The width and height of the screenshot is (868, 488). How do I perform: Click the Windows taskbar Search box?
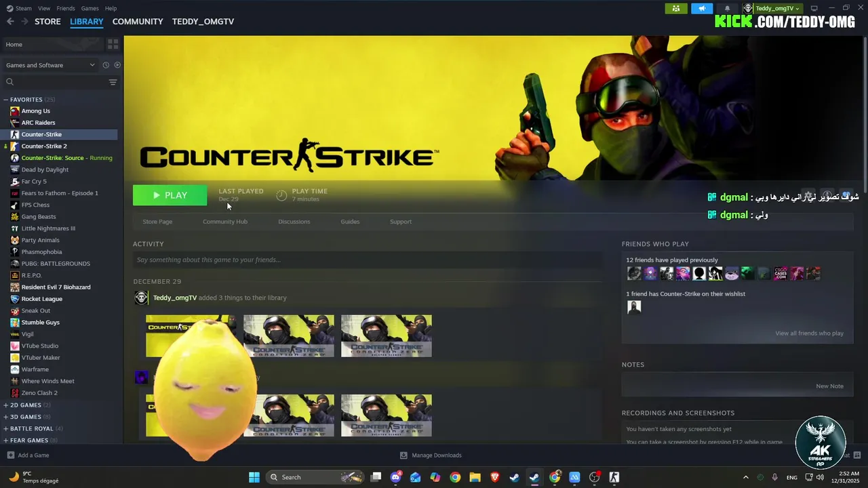pyautogui.click(x=316, y=477)
